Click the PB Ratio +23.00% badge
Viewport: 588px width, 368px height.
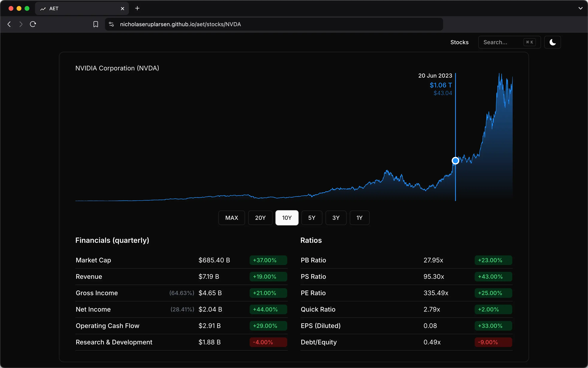493,260
